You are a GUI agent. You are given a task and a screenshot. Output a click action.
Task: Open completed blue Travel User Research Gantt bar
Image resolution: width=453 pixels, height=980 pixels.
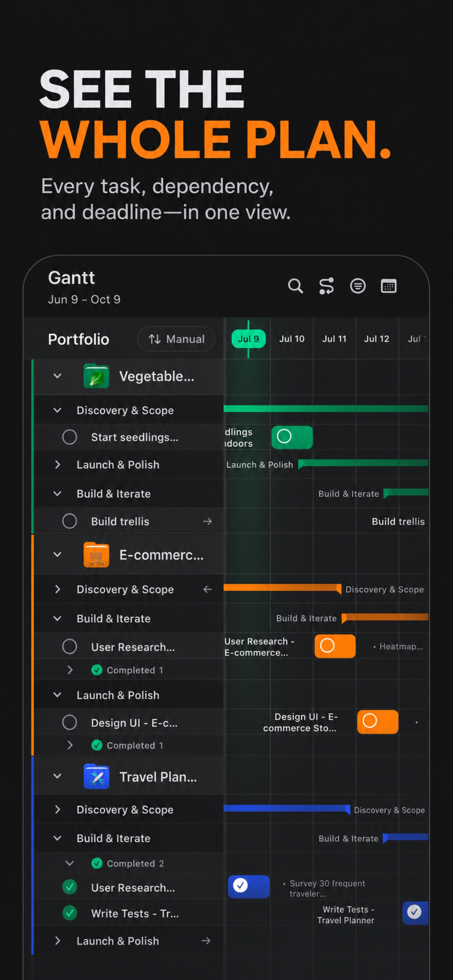[249, 887]
